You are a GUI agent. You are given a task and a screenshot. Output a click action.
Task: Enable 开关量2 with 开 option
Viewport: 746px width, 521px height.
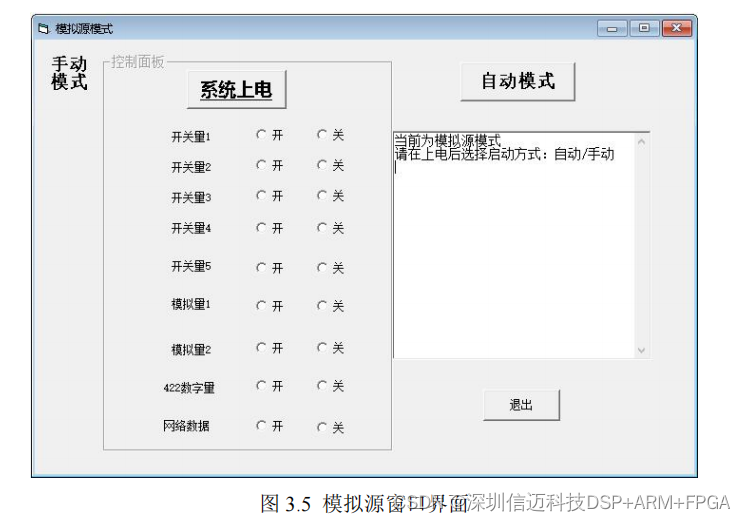(261, 165)
